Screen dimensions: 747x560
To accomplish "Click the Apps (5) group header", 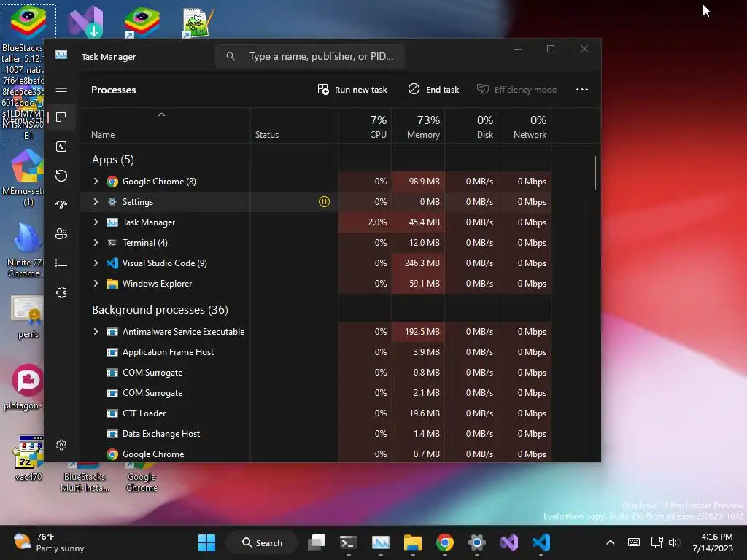I will point(113,160).
